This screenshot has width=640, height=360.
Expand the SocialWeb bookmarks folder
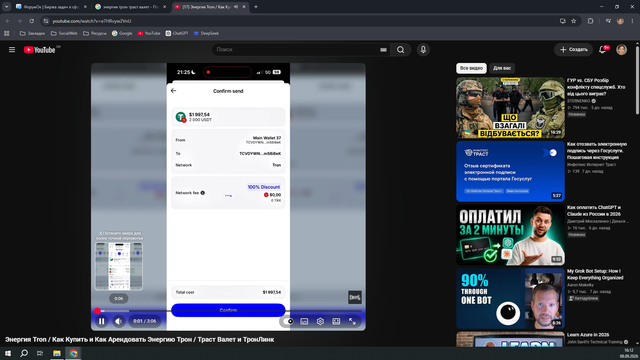[x=64, y=33]
